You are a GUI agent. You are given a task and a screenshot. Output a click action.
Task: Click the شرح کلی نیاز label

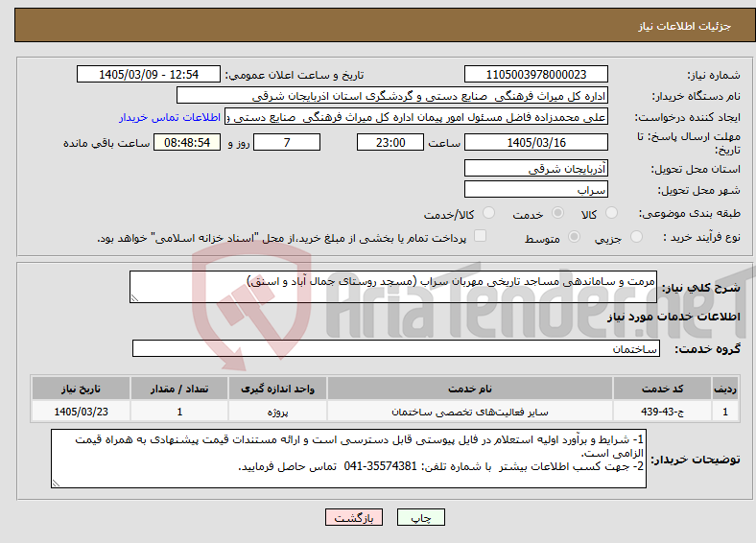(x=700, y=288)
